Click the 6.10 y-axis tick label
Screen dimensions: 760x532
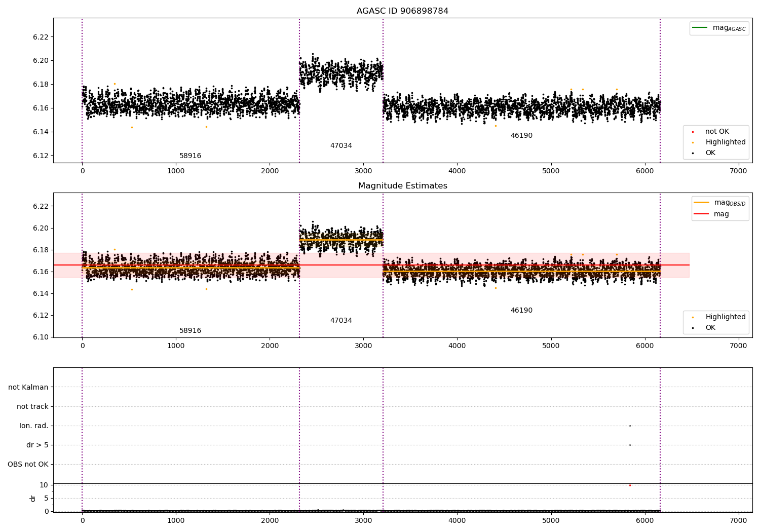41,337
